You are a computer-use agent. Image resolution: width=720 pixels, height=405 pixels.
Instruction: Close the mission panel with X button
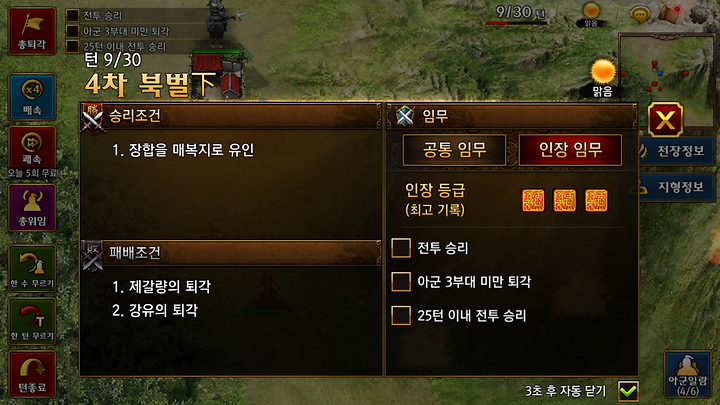coord(665,120)
